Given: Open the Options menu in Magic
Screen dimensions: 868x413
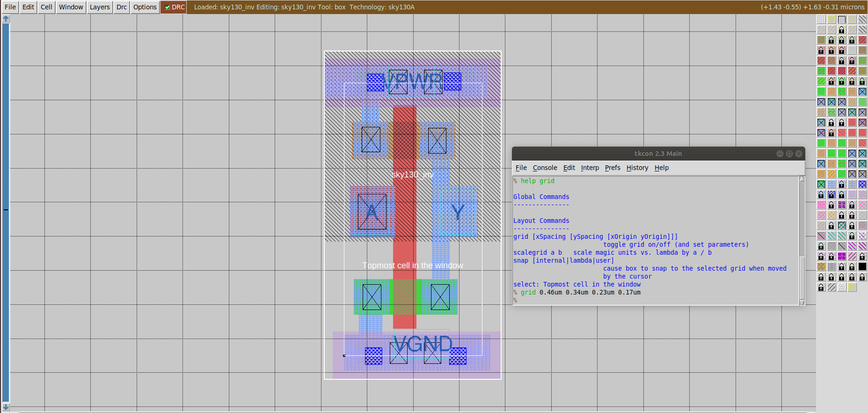Looking at the screenshot, I should [x=145, y=7].
